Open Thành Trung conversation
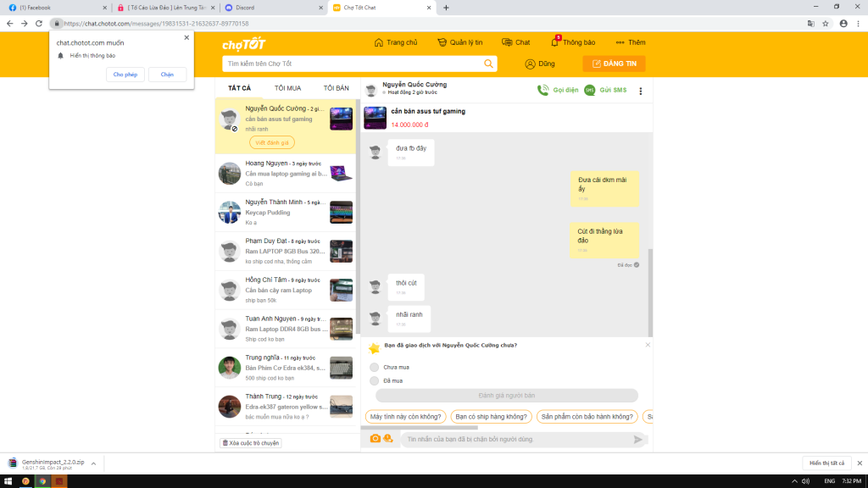 click(x=286, y=407)
